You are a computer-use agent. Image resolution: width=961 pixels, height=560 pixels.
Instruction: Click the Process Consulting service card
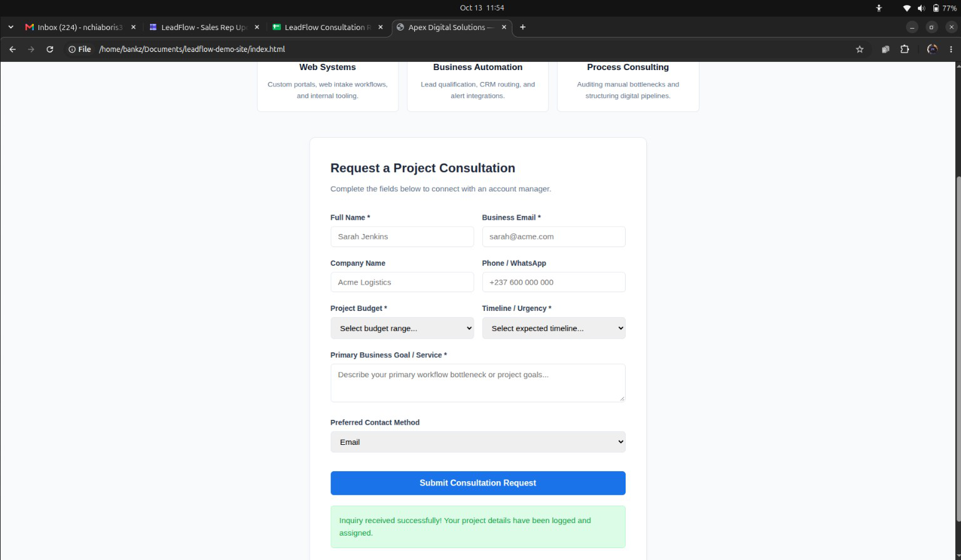coord(628,86)
